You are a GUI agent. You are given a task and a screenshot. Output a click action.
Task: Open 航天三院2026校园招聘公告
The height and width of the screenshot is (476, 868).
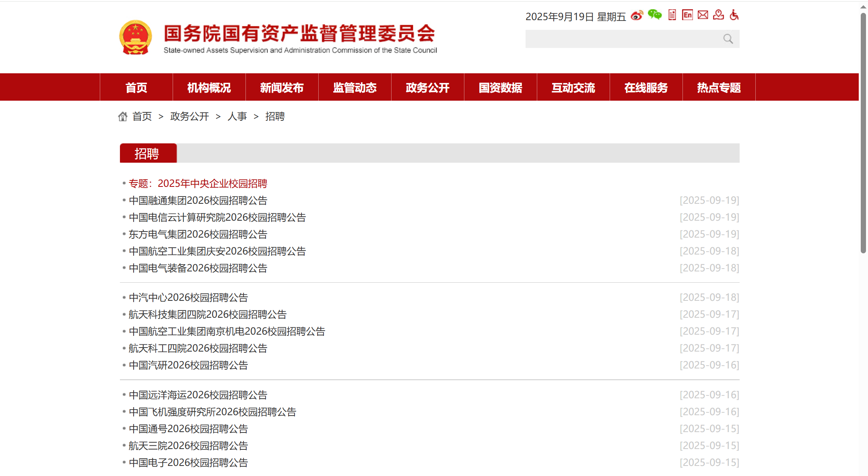coord(188,446)
